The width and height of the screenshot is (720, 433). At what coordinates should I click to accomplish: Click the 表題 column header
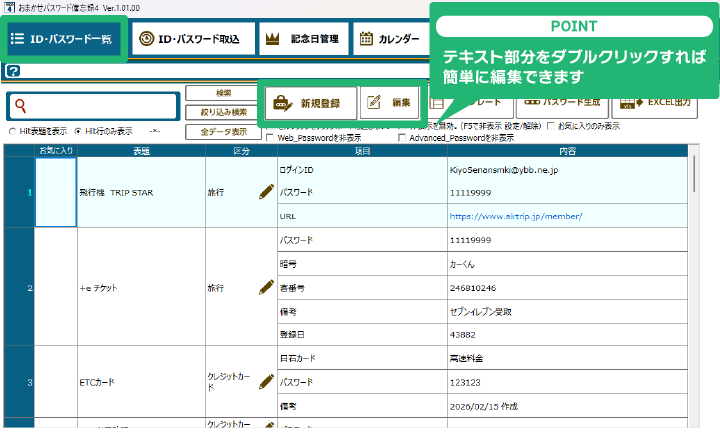141,151
